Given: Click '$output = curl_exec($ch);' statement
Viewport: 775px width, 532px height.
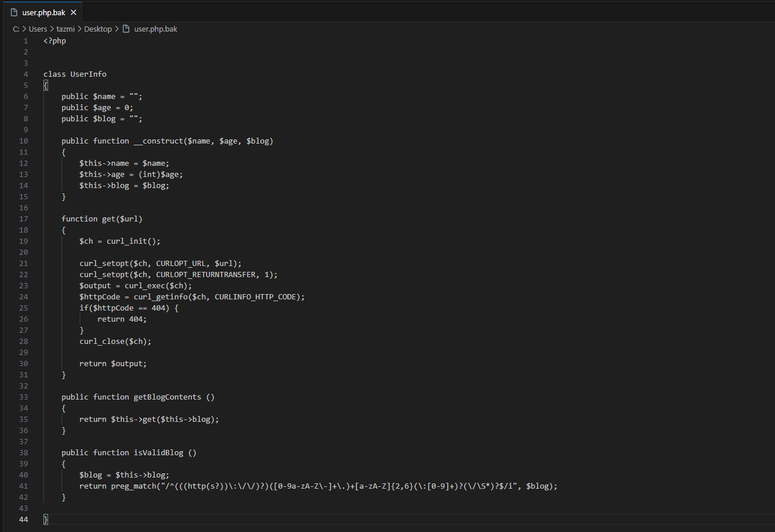Looking at the screenshot, I should [136, 286].
